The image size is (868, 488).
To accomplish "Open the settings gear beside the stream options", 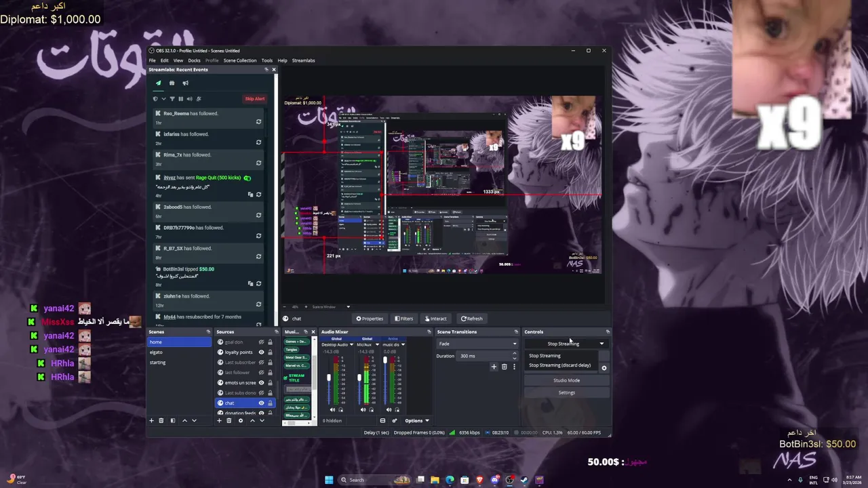I will pyautogui.click(x=604, y=368).
